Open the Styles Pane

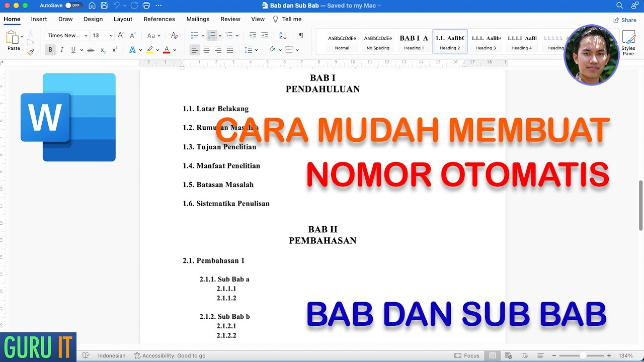pos(628,43)
